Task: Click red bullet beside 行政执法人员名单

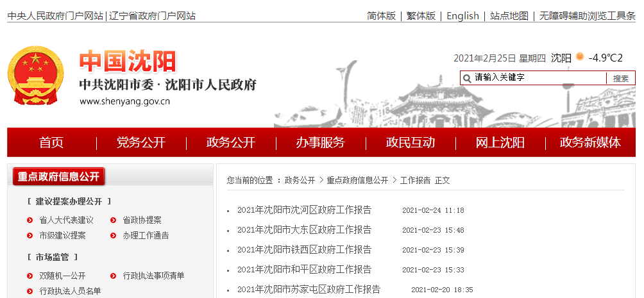Action: (30, 291)
